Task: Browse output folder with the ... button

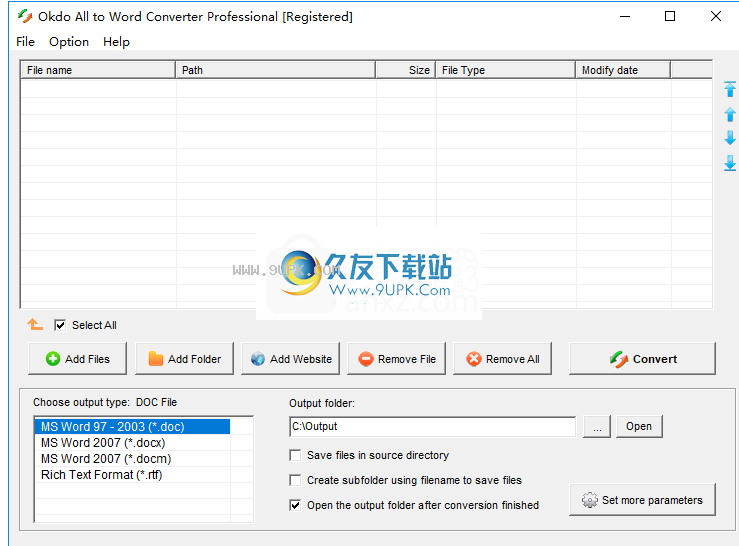Action: [x=597, y=426]
